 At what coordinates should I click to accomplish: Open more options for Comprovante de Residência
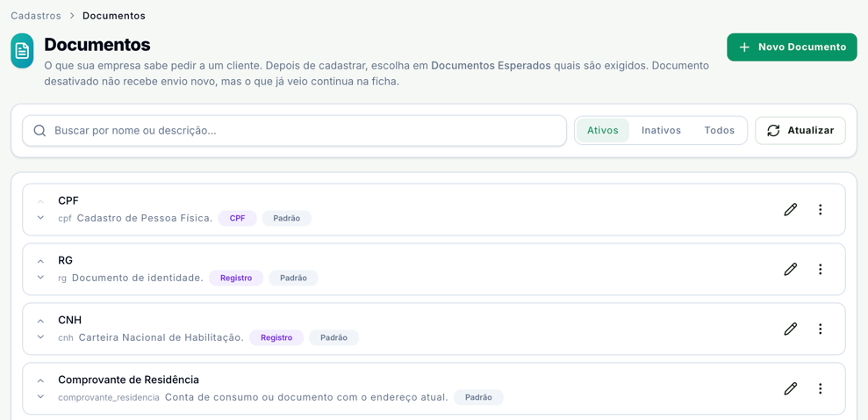[x=821, y=389]
